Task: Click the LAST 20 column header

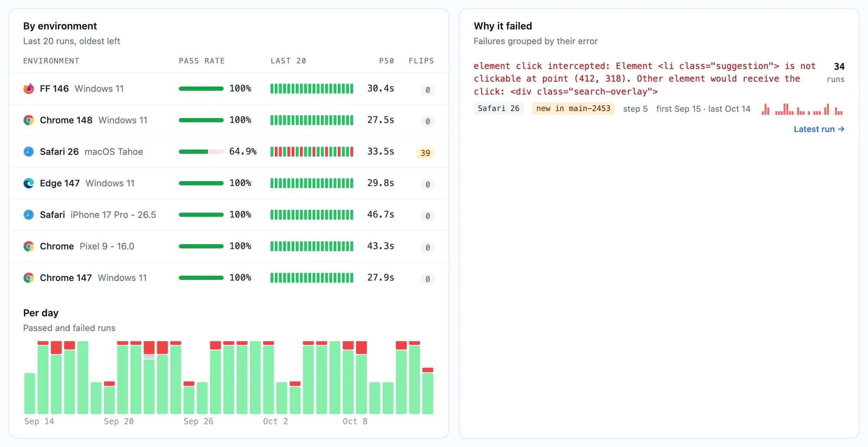Action: [x=288, y=61]
